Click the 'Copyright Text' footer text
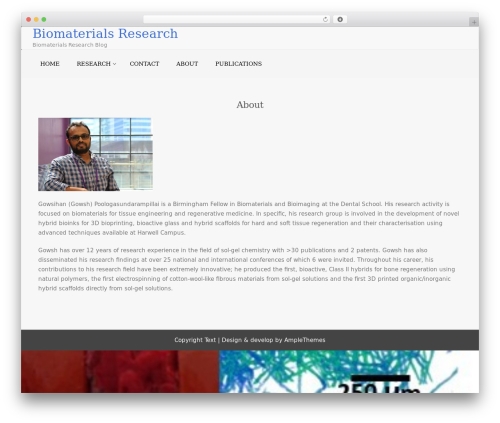The image size is (500, 423). [x=195, y=340]
